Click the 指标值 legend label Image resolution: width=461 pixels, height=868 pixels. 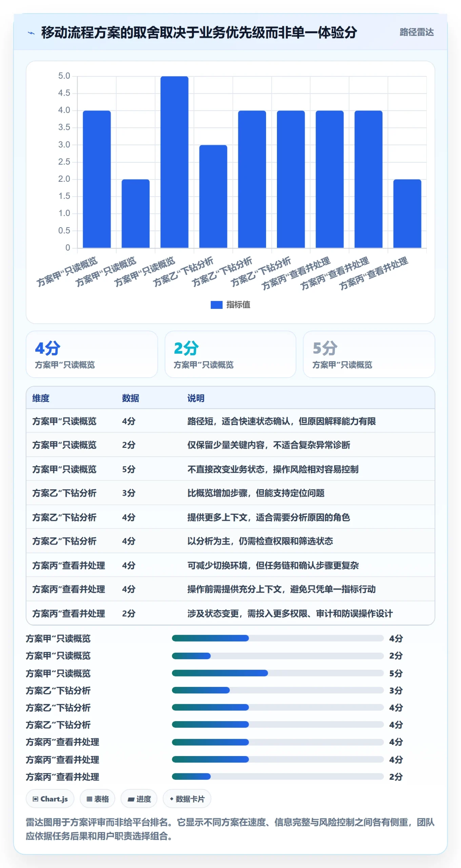click(238, 304)
